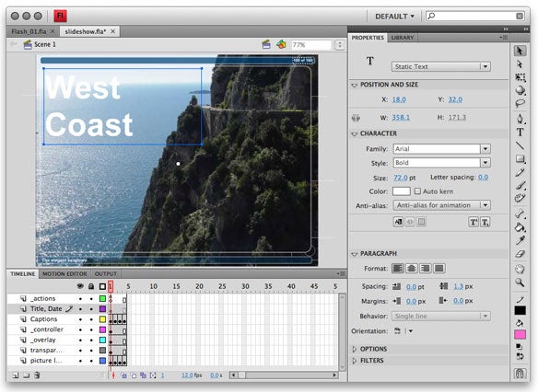Select the Selection arrow tool

click(520, 51)
